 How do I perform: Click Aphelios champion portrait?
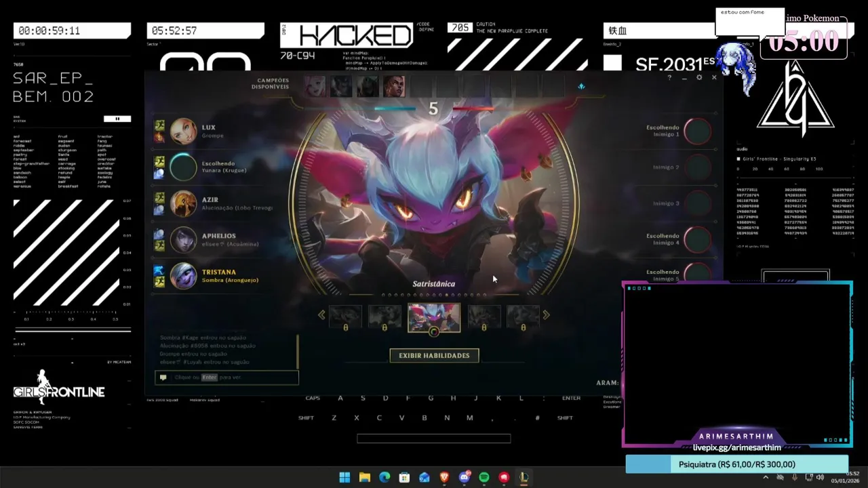pyautogui.click(x=183, y=239)
